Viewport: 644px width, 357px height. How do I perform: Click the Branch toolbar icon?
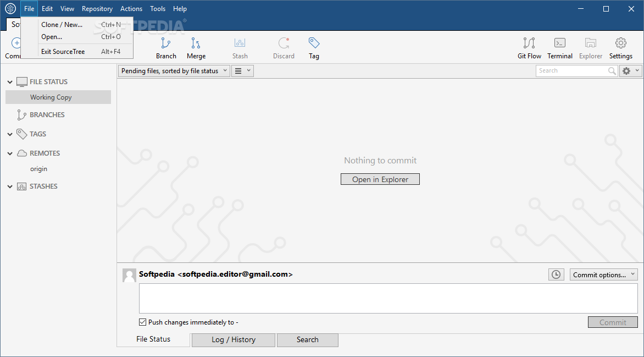click(x=166, y=43)
